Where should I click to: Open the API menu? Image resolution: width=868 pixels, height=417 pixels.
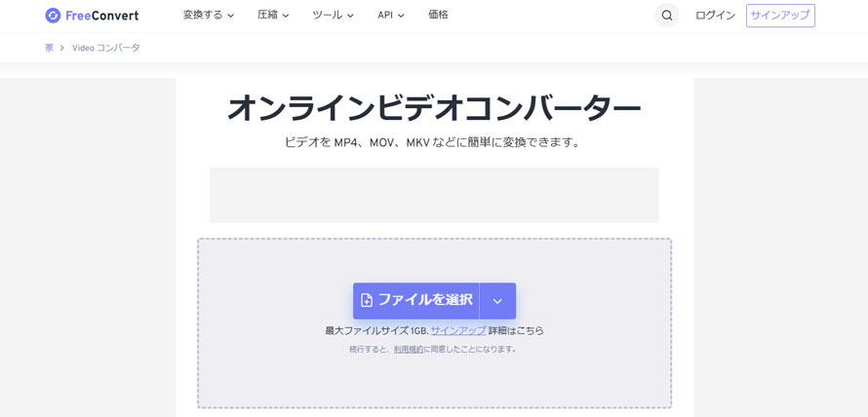[x=390, y=16]
